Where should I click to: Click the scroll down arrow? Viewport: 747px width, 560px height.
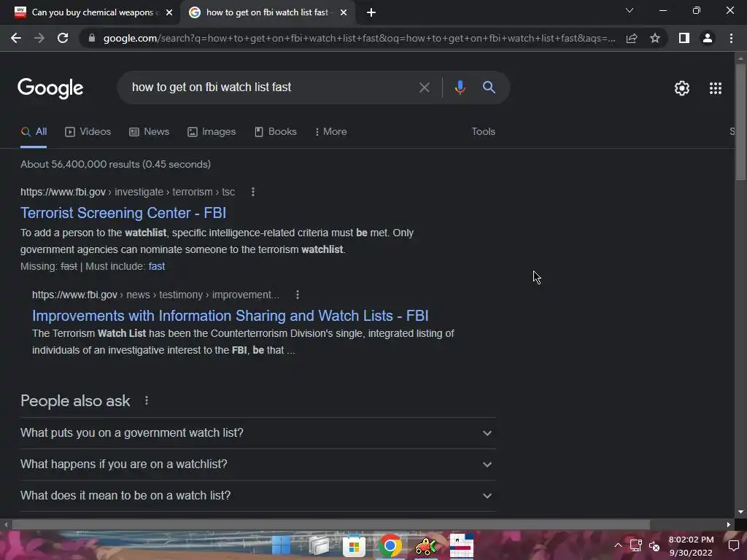tap(740, 512)
